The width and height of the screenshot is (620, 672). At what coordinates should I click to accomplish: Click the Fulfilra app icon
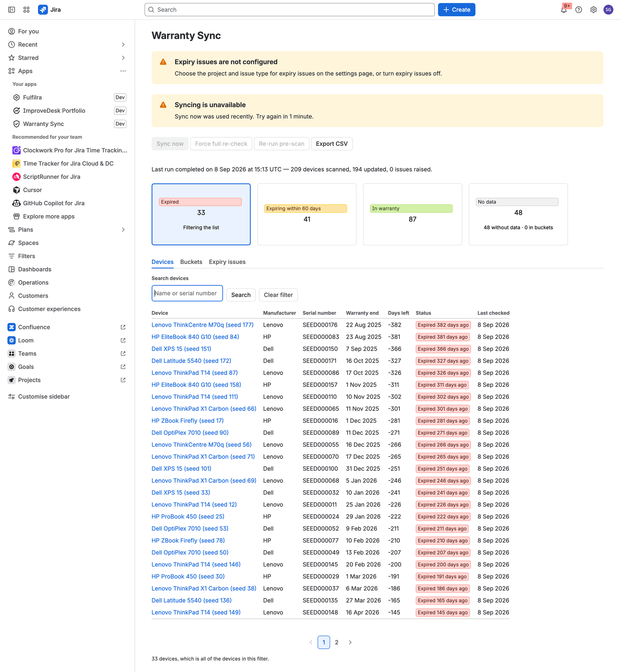pos(16,97)
